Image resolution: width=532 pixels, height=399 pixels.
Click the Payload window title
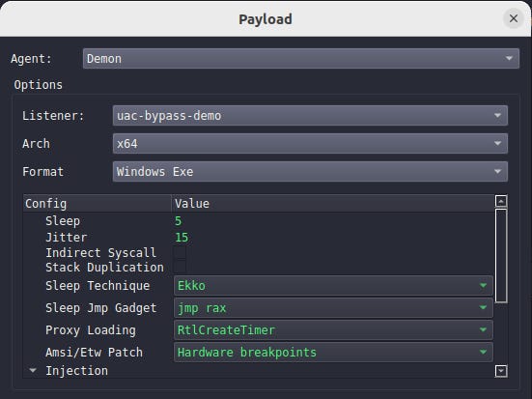(x=266, y=19)
